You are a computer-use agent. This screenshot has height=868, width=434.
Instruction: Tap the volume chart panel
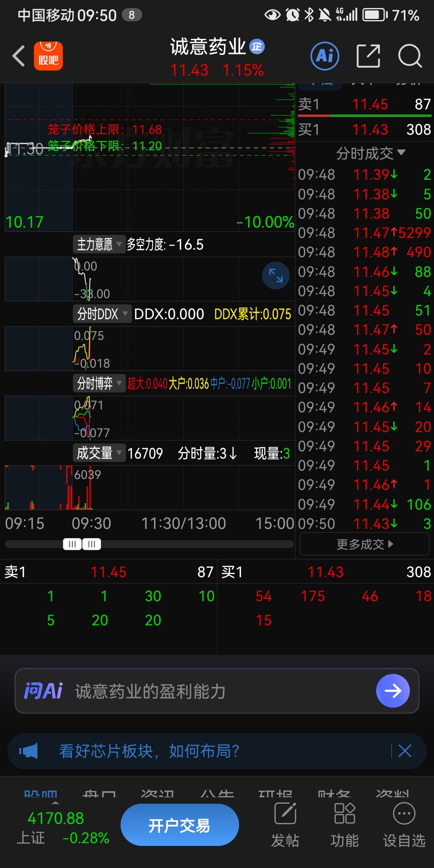click(x=150, y=487)
